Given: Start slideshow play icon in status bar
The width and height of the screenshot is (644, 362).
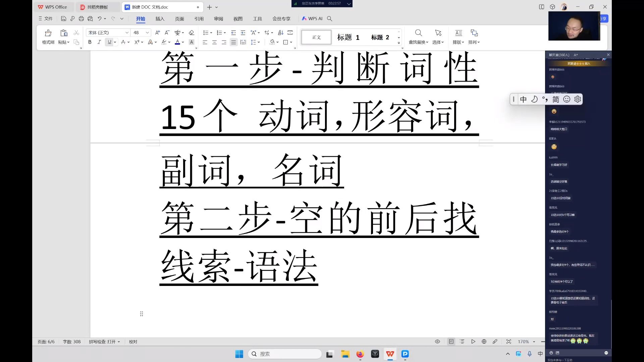Looking at the screenshot, I should (473, 342).
